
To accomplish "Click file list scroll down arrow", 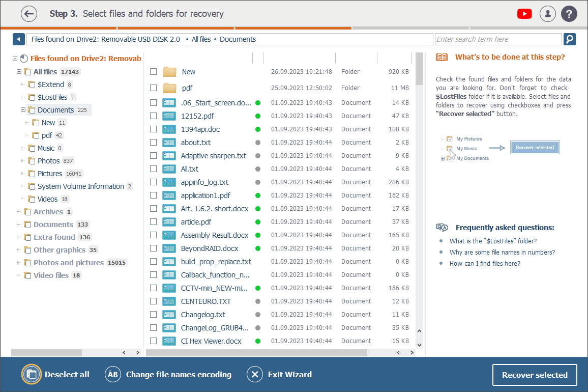I will pos(419,345).
